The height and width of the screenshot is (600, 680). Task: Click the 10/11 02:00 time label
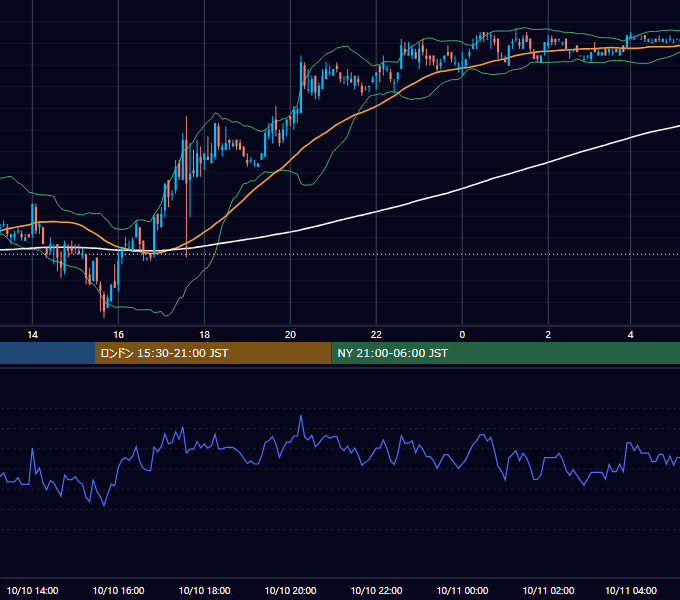548,590
